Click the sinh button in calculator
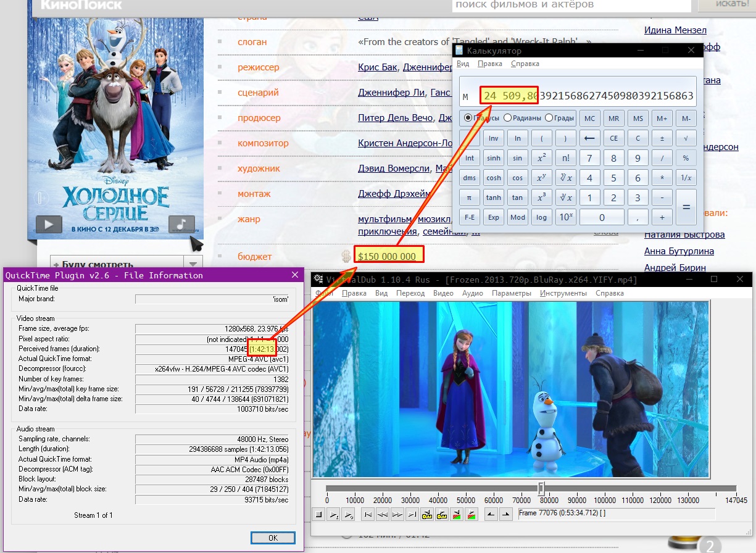Image resolution: width=756 pixels, height=553 pixels. click(494, 158)
